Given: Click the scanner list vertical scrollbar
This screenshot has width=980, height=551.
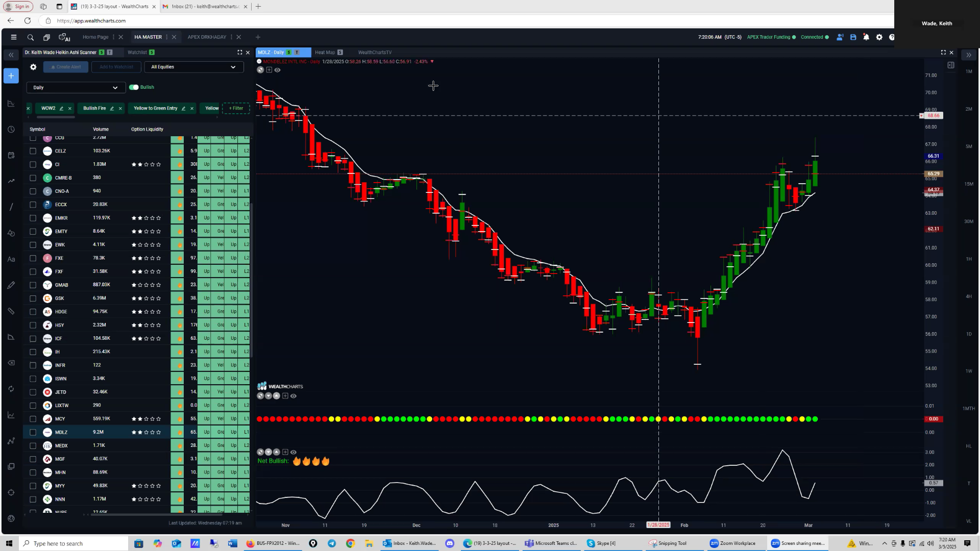Looking at the screenshot, I should click(252, 281).
